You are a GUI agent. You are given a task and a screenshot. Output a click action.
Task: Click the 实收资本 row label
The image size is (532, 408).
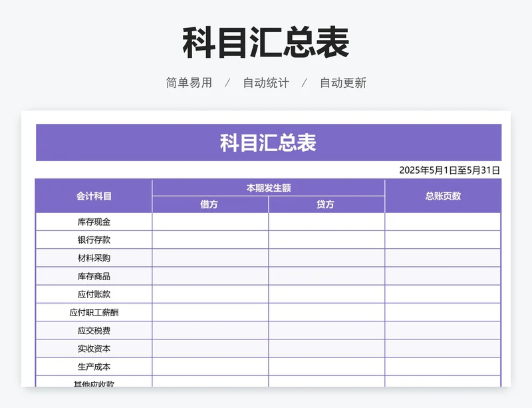click(94, 349)
